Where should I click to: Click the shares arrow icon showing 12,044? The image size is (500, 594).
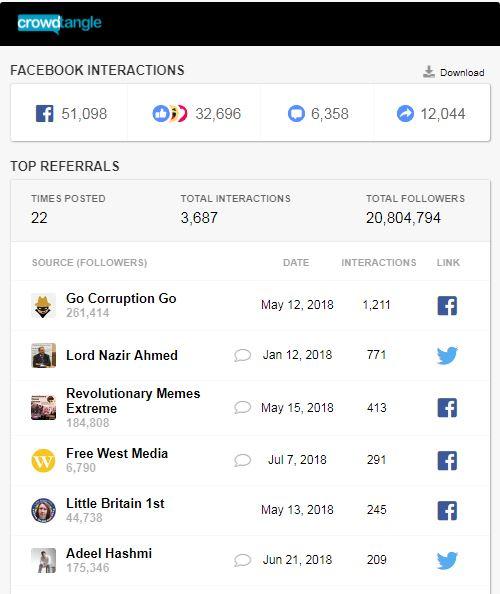click(405, 114)
